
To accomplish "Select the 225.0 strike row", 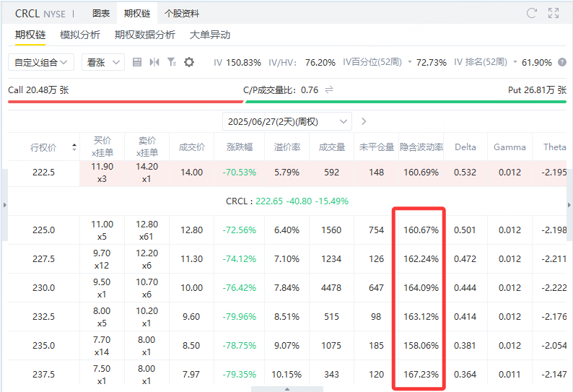I will click(287, 230).
